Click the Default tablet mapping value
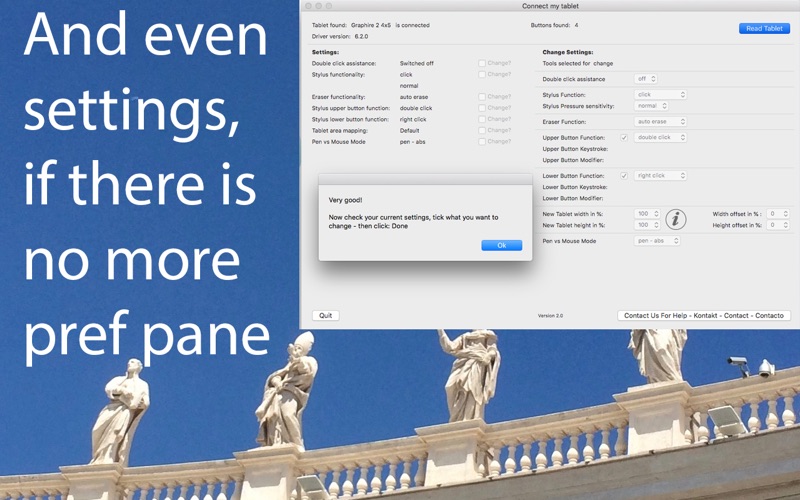The width and height of the screenshot is (800, 500). [409, 131]
